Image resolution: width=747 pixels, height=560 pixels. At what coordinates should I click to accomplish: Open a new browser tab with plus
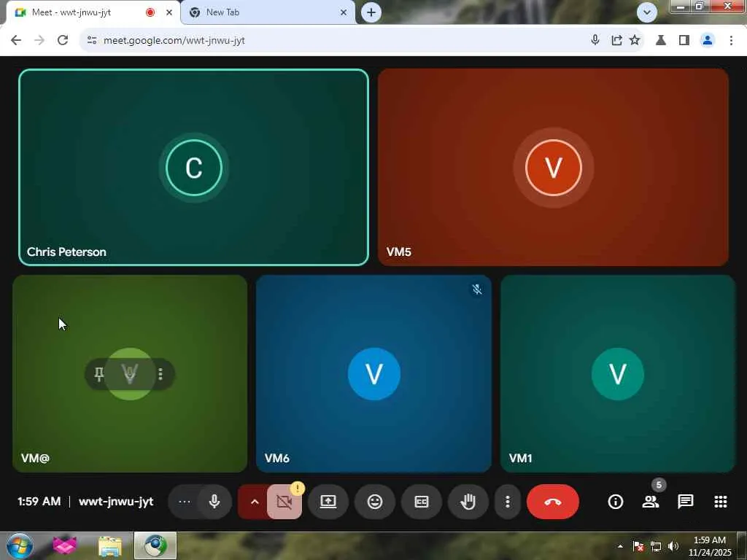371,12
